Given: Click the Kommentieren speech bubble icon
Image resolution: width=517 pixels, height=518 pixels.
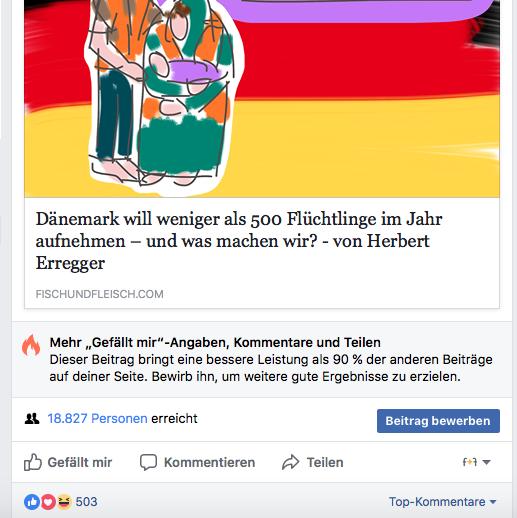Looking at the screenshot, I should pos(148,462).
